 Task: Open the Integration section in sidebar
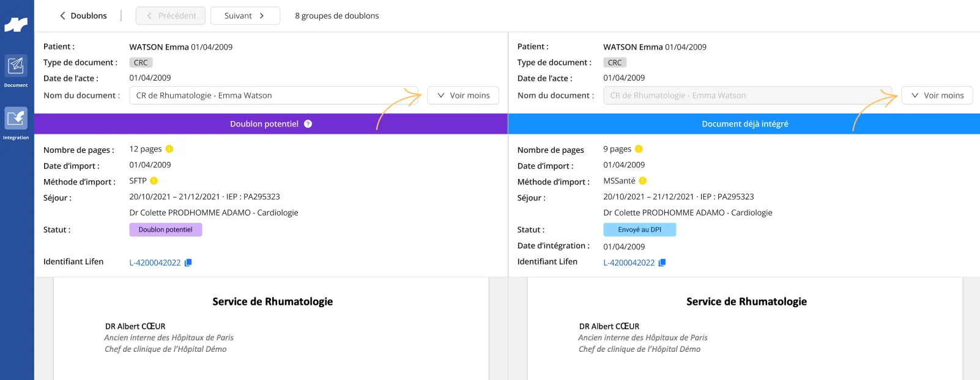(x=16, y=123)
